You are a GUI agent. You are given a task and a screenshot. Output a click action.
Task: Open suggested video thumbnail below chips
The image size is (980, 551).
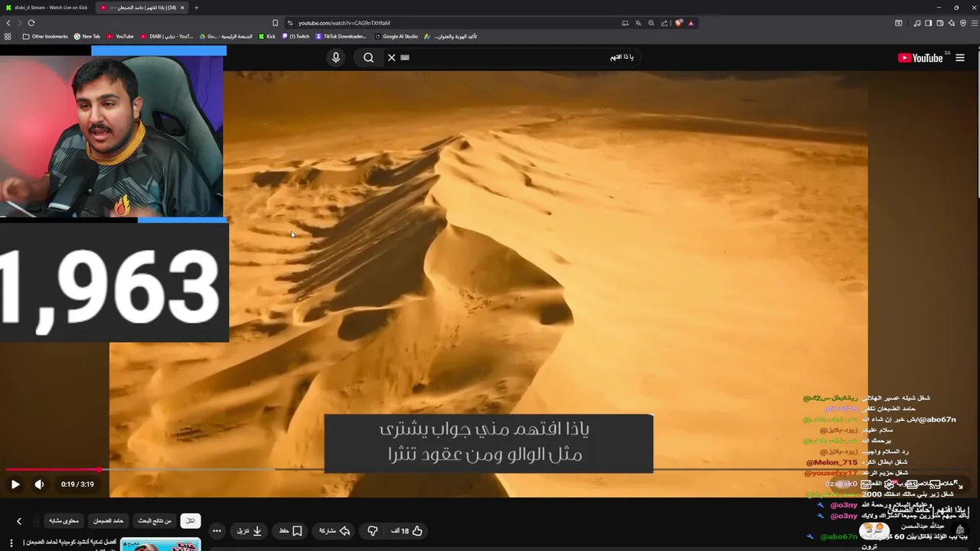click(161, 544)
